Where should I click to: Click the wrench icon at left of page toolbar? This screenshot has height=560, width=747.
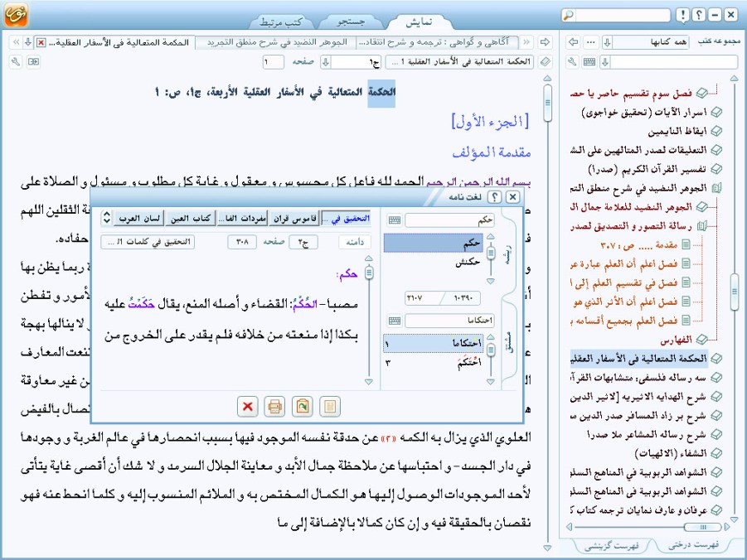point(16,62)
